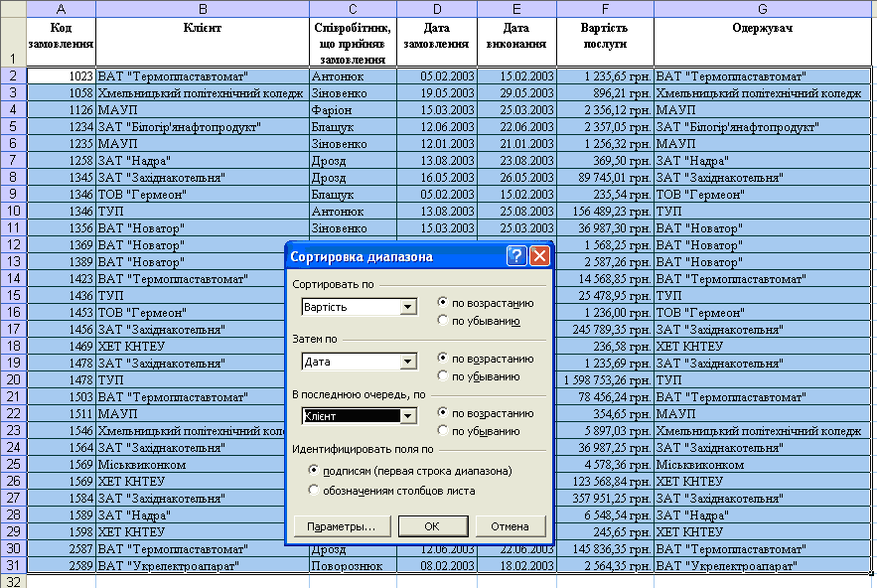Screen dimensions: 877x588
Task: Open the Вартість sort-by dropdown
Action: coord(408,307)
